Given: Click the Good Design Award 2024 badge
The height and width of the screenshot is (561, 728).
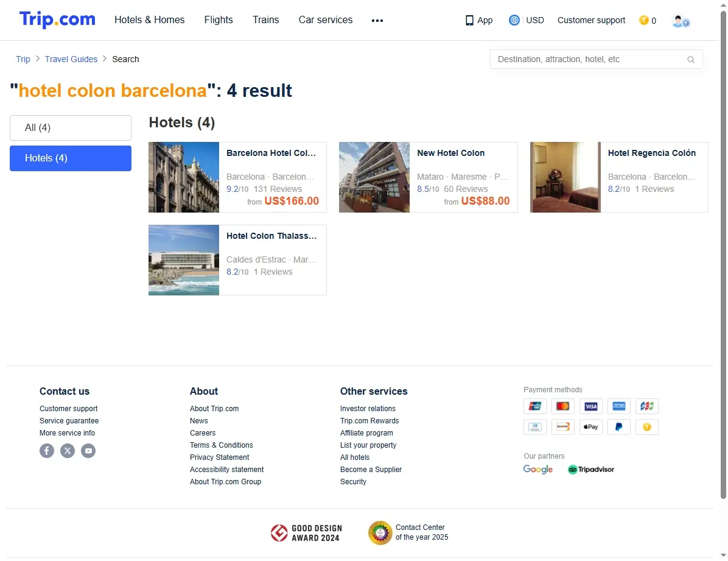Looking at the screenshot, I should (306, 533).
